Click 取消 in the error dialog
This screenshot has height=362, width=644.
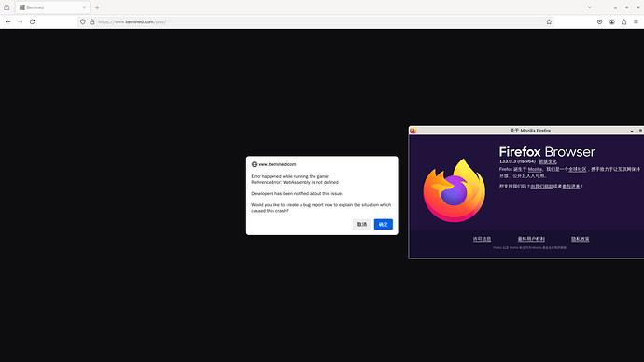(362, 224)
